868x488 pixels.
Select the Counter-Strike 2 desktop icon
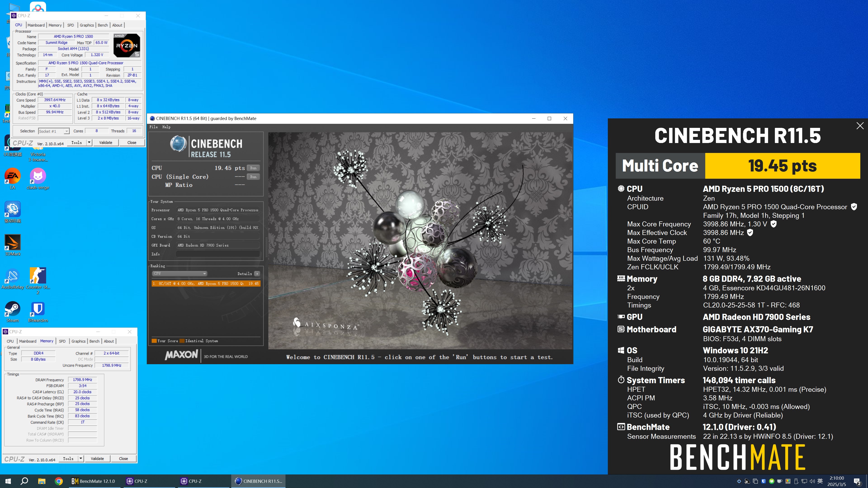tap(38, 281)
